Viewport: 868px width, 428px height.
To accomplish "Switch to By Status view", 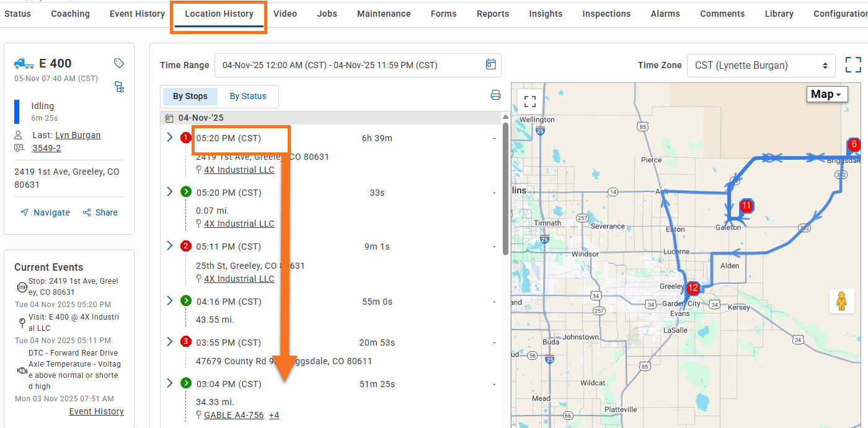I will (x=248, y=96).
